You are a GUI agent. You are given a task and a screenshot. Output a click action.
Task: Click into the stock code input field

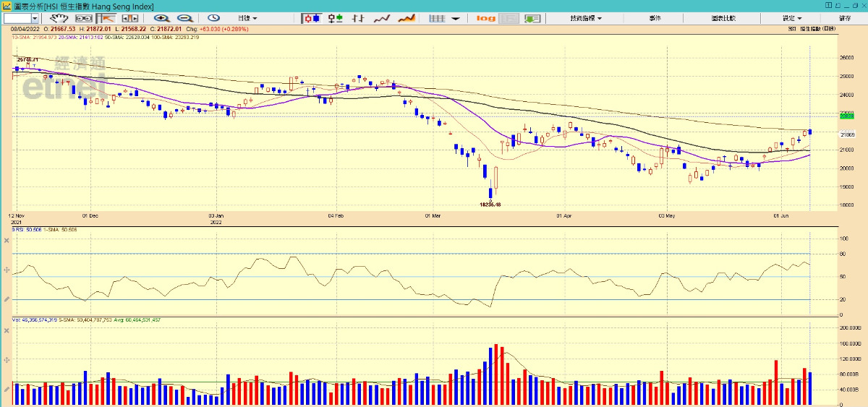17,17
